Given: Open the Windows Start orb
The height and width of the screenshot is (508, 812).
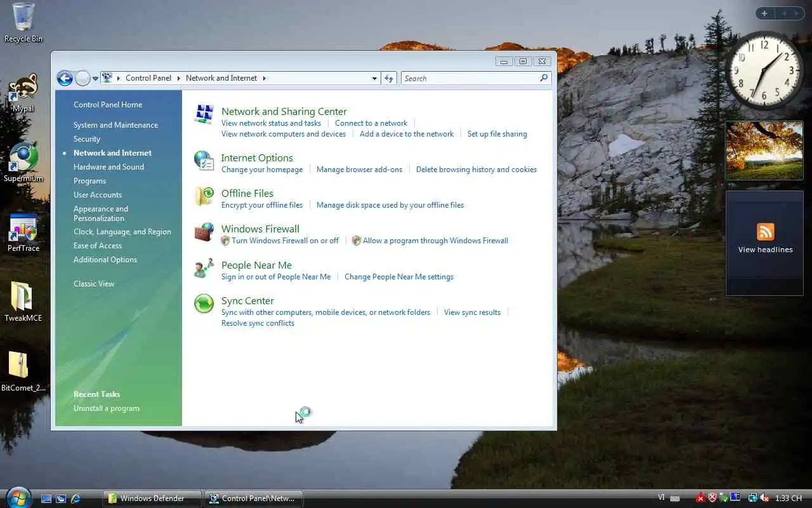Looking at the screenshot, I should (18, 497).
